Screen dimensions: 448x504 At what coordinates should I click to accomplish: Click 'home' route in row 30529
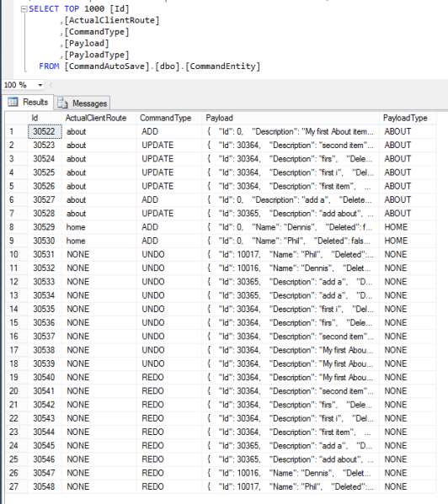(99, 227)
